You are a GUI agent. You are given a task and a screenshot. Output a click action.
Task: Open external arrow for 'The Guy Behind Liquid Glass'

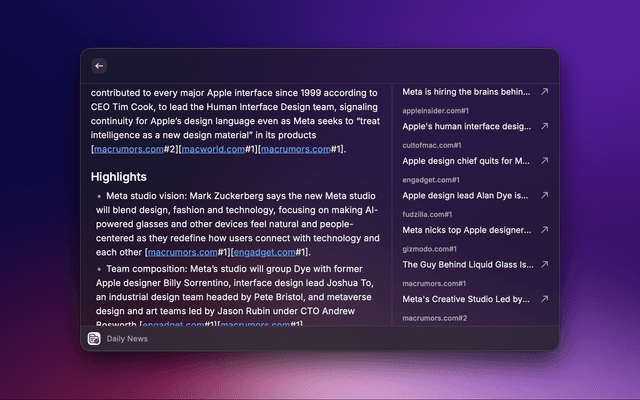(544, 265)
